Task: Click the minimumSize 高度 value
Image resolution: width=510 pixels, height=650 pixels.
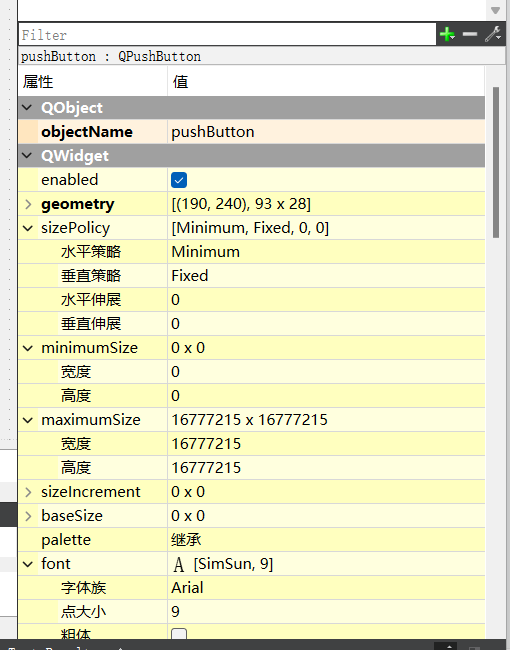Action: point(326,396)
